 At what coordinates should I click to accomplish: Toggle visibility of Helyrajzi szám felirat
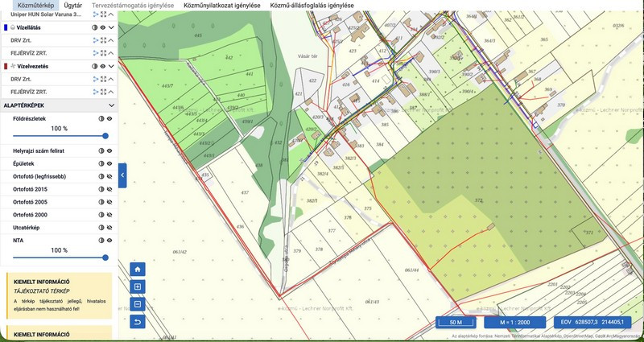click(x=110, y=150)
